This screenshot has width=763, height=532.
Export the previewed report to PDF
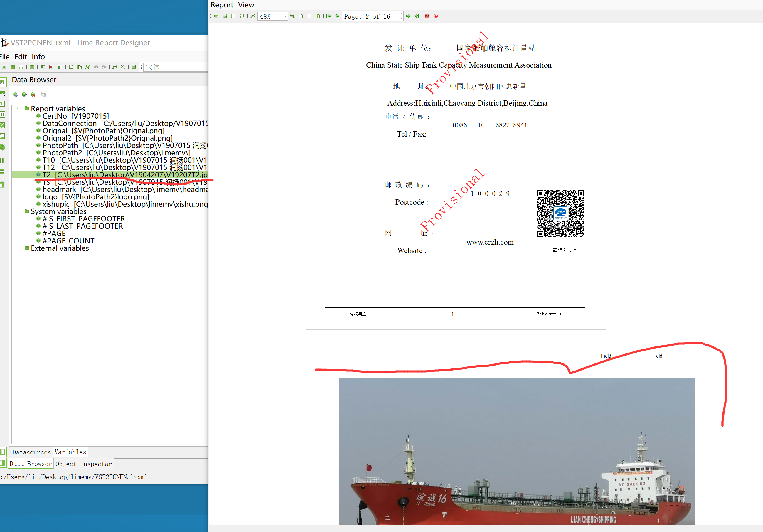click(242, 16)
